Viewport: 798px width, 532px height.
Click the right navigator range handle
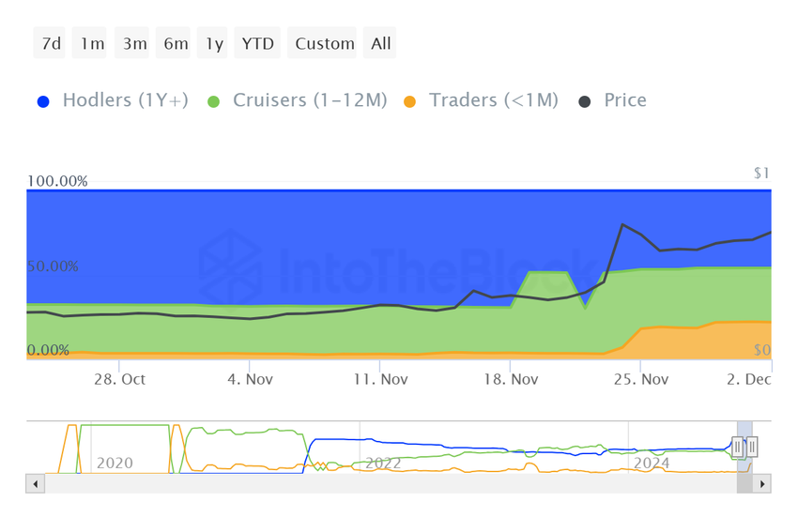[x=752, y=448]
